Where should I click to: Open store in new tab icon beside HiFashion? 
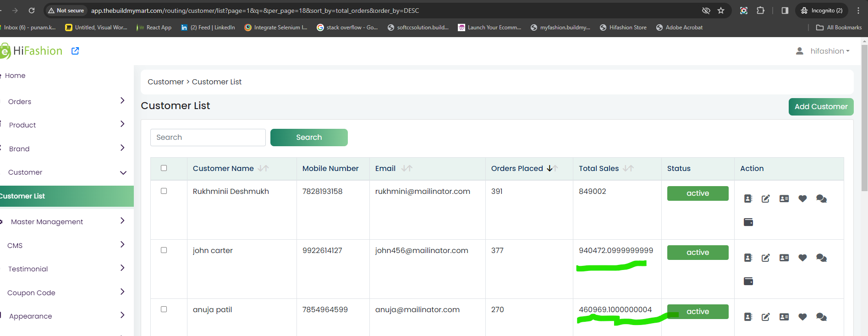pyautogui.click(x=75, y=51)
